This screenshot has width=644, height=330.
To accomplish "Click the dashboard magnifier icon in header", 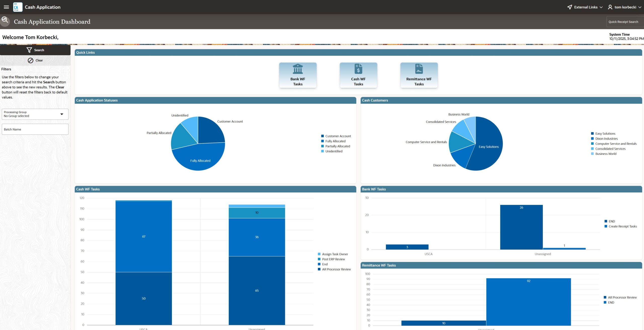I will point(5,21).
